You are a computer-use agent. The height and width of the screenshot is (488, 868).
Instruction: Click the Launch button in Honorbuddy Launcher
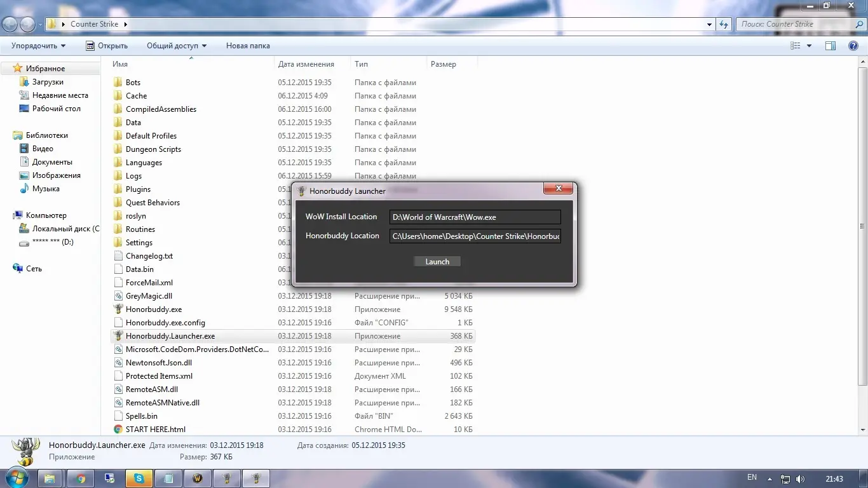(x=437, y=262)
